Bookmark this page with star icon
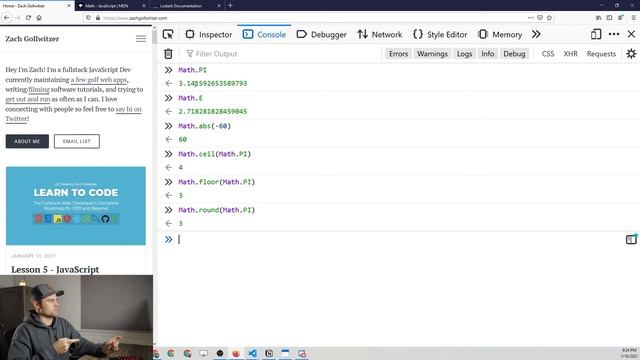This screenshot has height=360, width=640. pos(549,18)
